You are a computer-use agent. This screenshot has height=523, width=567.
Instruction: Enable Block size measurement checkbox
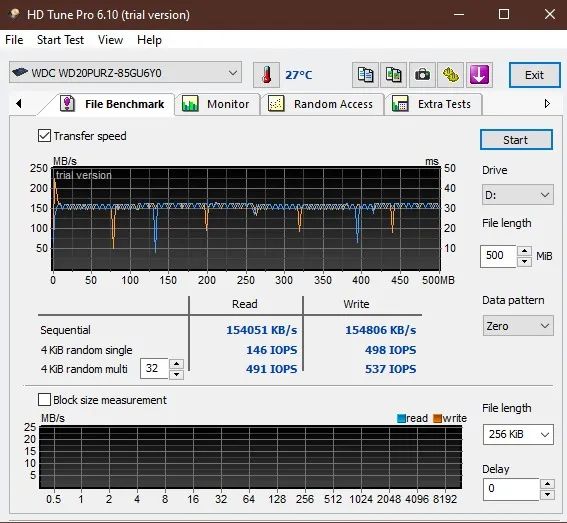point(44,400)
